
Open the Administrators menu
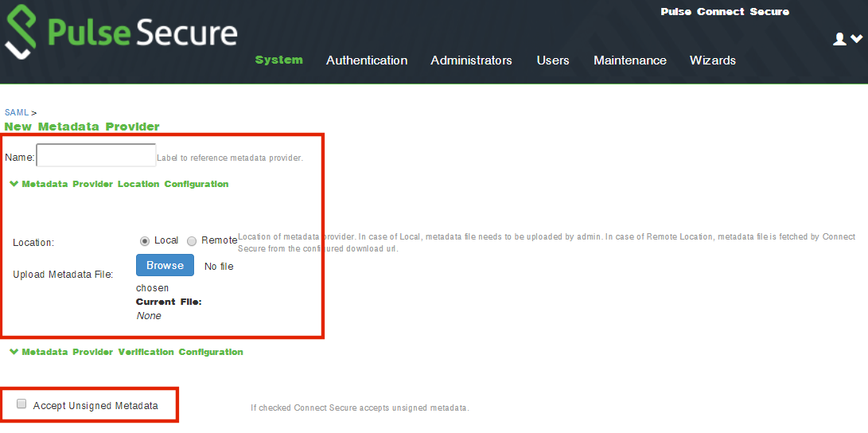pos(471,60)
